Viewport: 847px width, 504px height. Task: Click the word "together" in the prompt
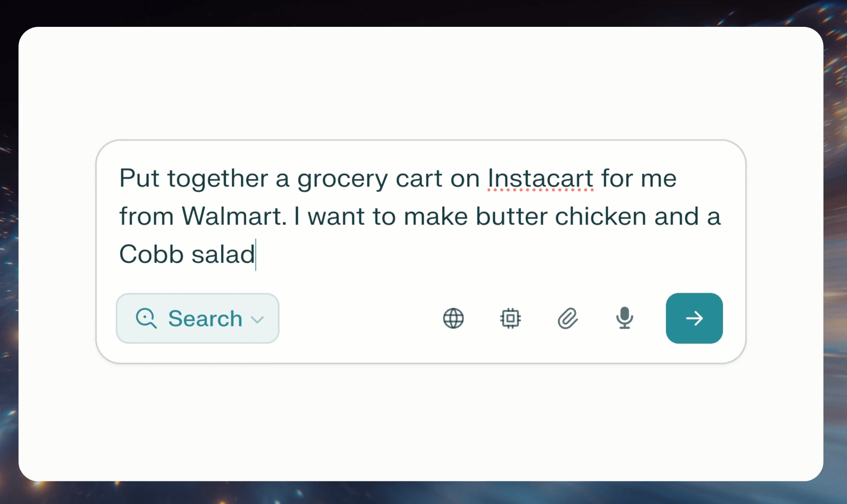pyautogui.click(x=217, y=179)
